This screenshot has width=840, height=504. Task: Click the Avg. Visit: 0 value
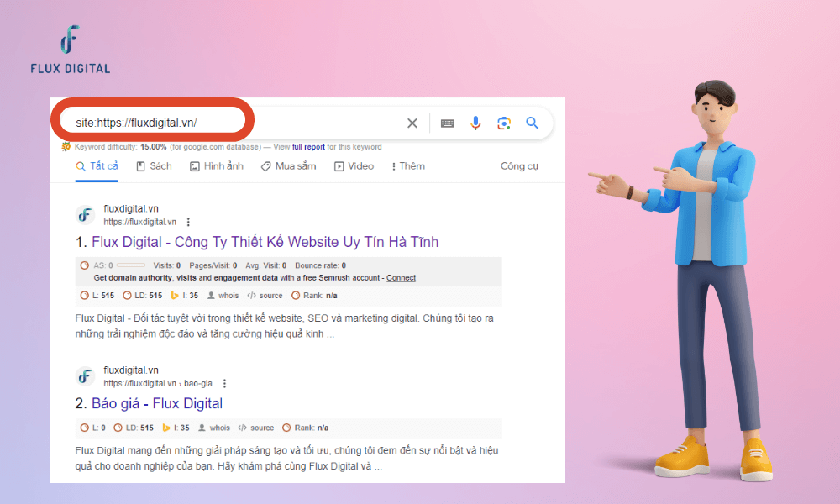click(x=266, y=265)
